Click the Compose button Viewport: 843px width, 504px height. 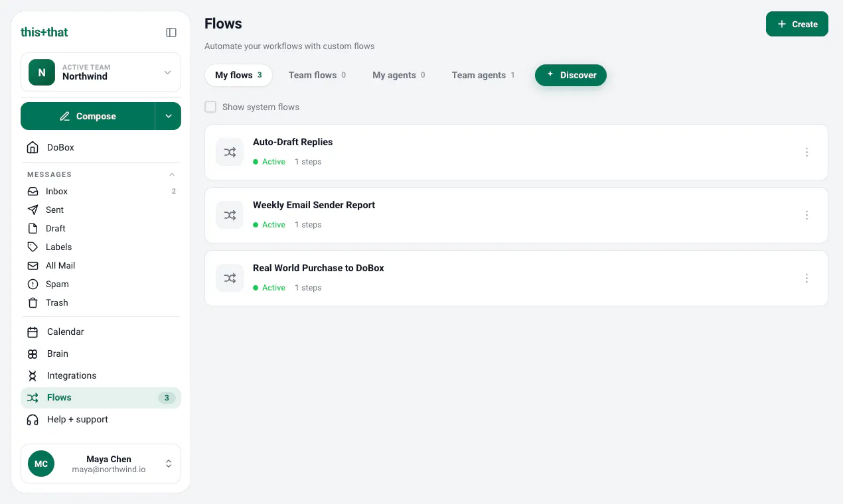(x=88, y=116)
